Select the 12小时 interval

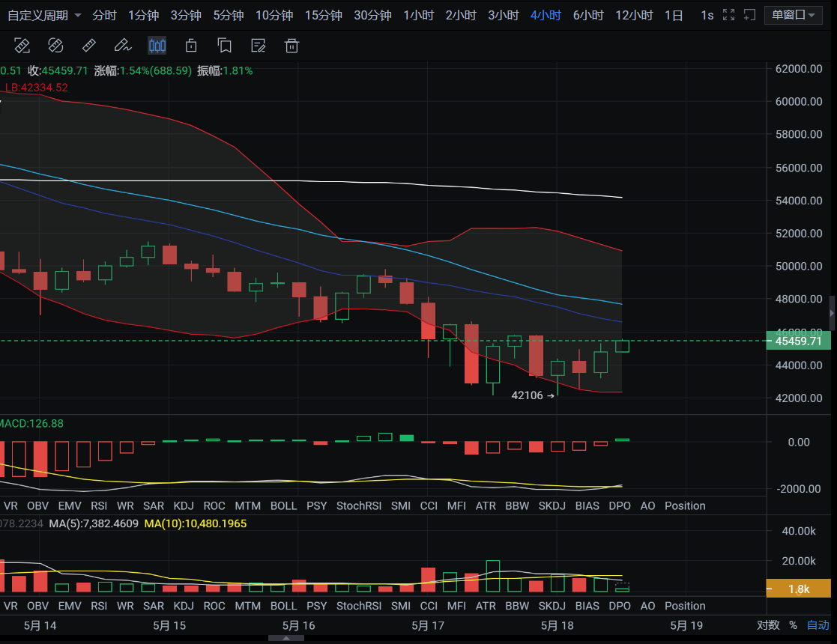point(634,16)
